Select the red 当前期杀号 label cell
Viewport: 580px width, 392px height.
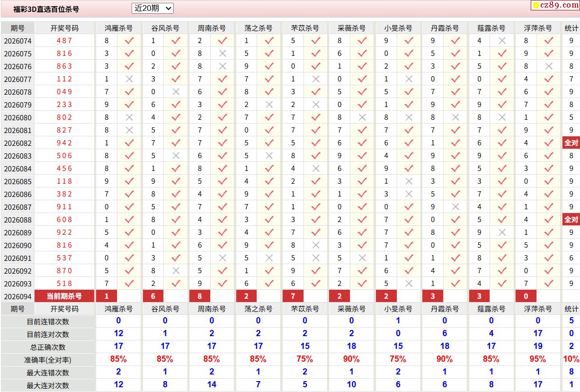(x=64, y=296)
